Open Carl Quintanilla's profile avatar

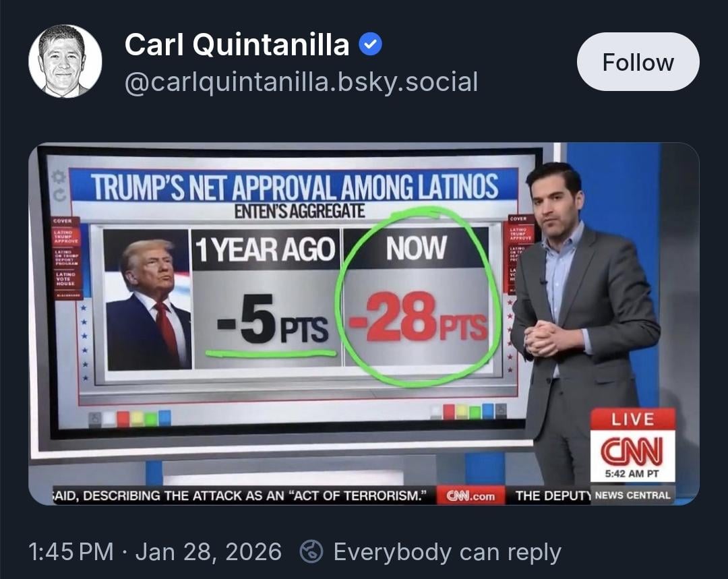[65, 61]
